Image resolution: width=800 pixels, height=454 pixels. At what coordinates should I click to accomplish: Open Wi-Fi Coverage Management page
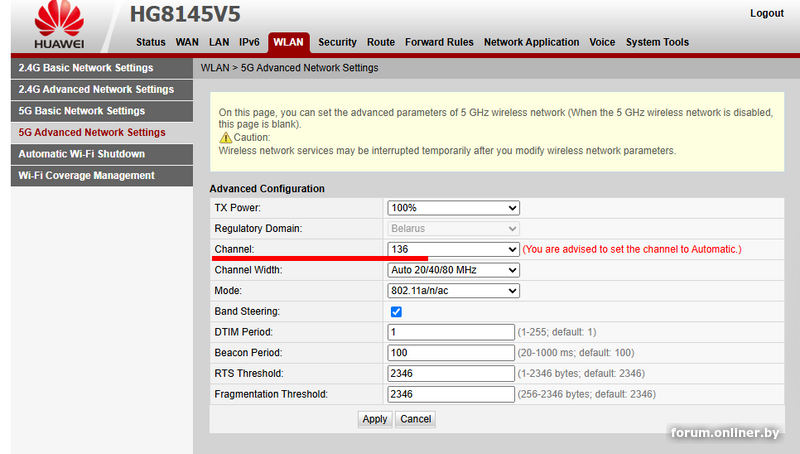(102, 175)
